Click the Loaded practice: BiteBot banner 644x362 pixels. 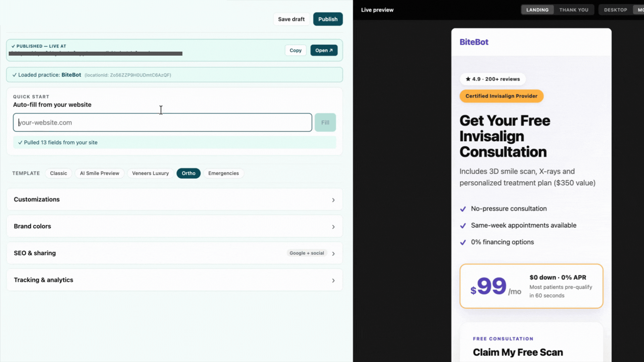(x=174, y=75)
